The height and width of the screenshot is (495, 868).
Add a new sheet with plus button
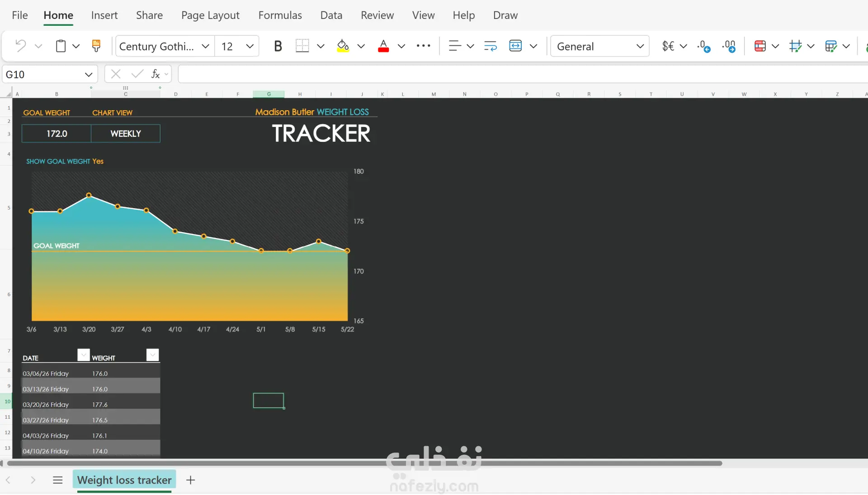(191, 480)
